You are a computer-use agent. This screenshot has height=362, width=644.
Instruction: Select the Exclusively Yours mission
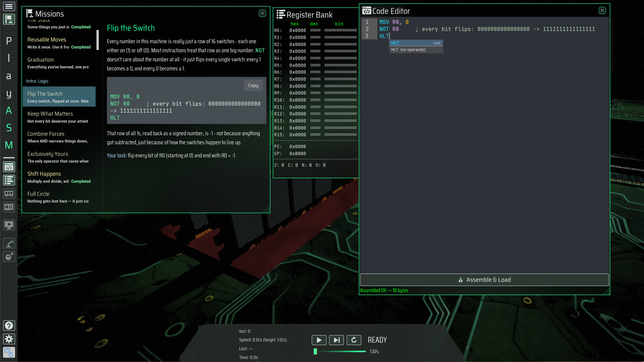tap(59, 157)
